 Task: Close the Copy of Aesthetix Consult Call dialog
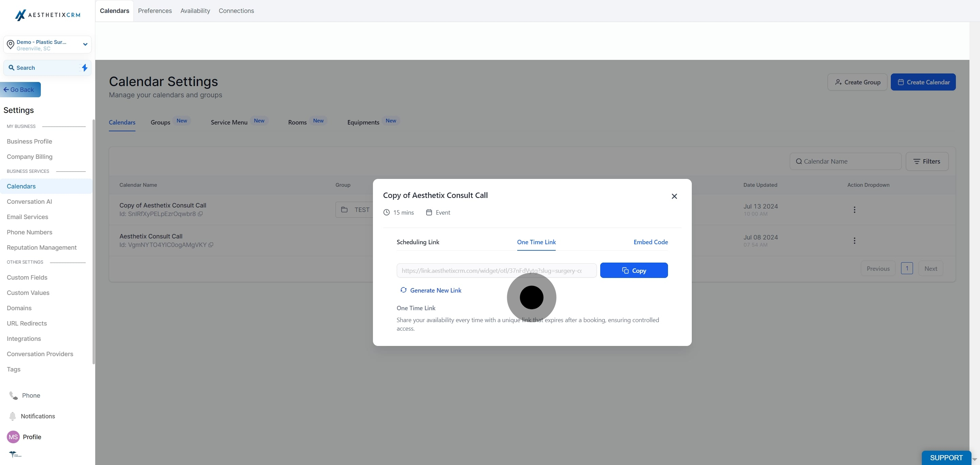coord(674,196)
